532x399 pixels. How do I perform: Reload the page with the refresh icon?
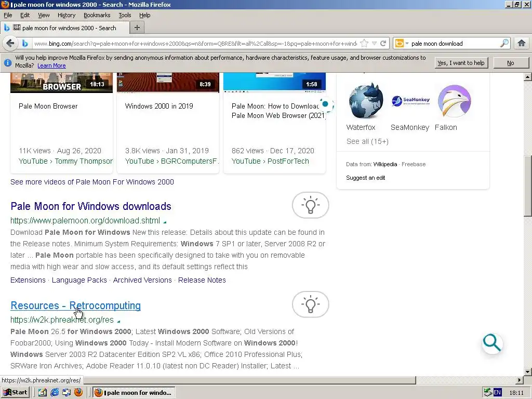point(383,44)
